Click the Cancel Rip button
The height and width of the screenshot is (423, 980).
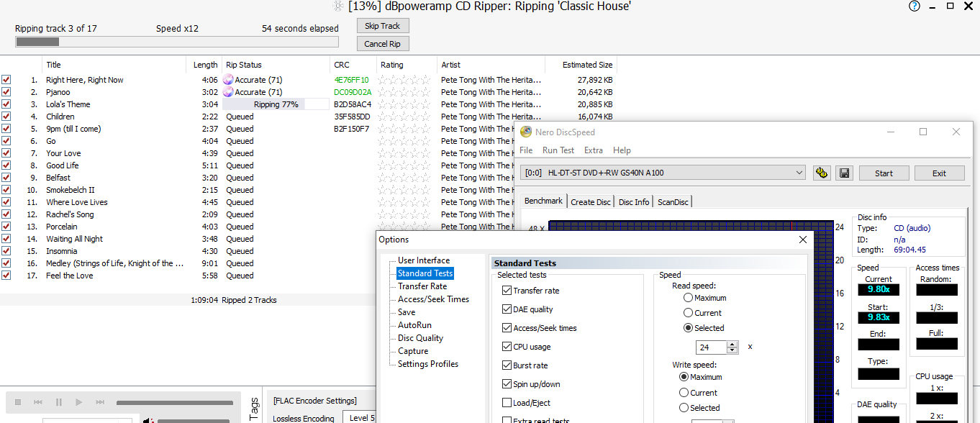coord(383,44)
